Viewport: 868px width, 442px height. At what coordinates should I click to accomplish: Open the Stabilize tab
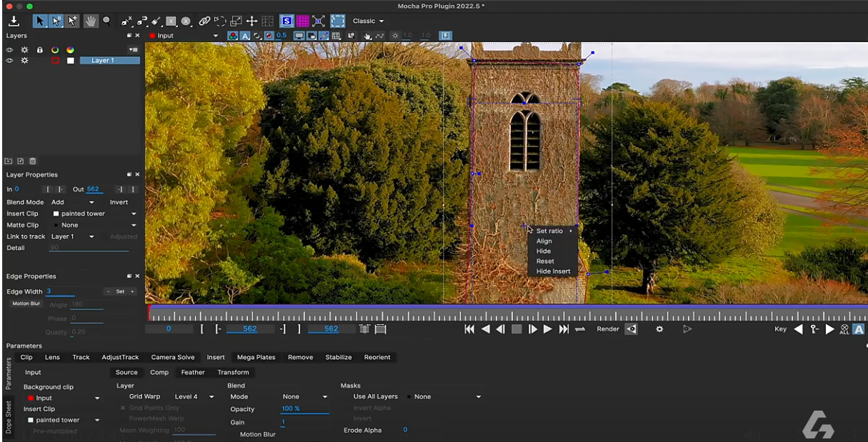pyautogui.click(x=339, y=357)
